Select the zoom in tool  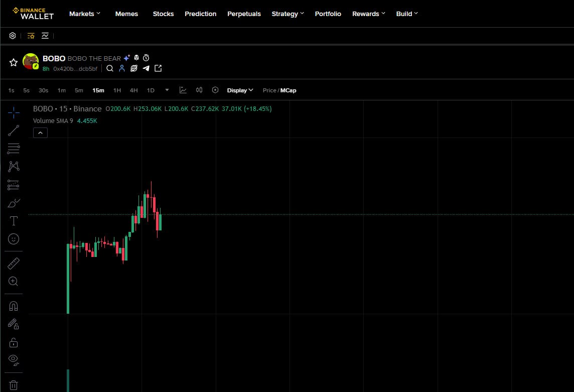tap(14, 282)
